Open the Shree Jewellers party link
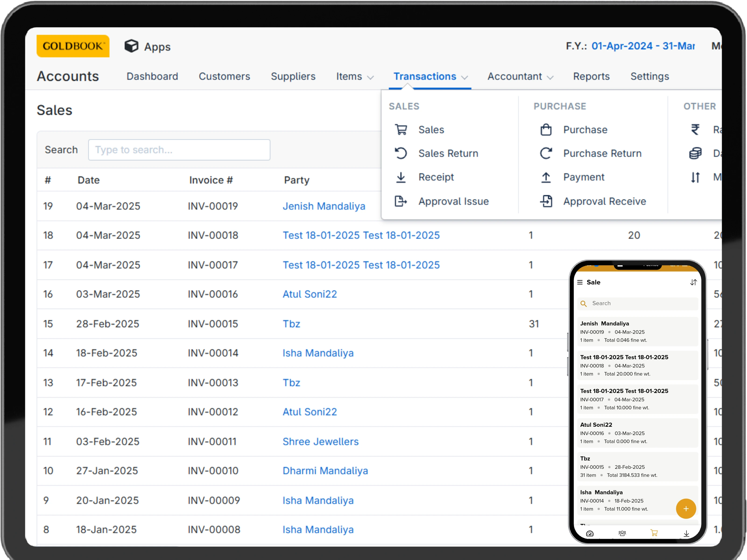Image resolution: width=747 pixels, height=560 pixels. click(x=320, y=441)
